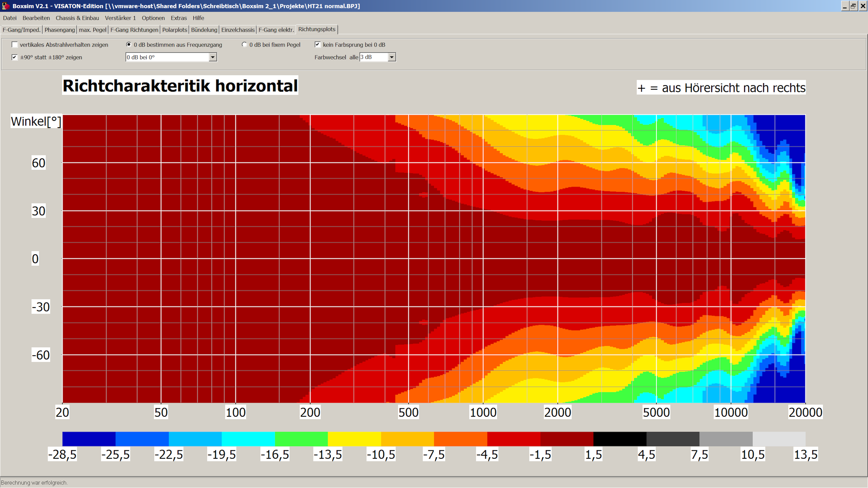Select 0 dB bei fixem Pegel radio

(244, 45)
